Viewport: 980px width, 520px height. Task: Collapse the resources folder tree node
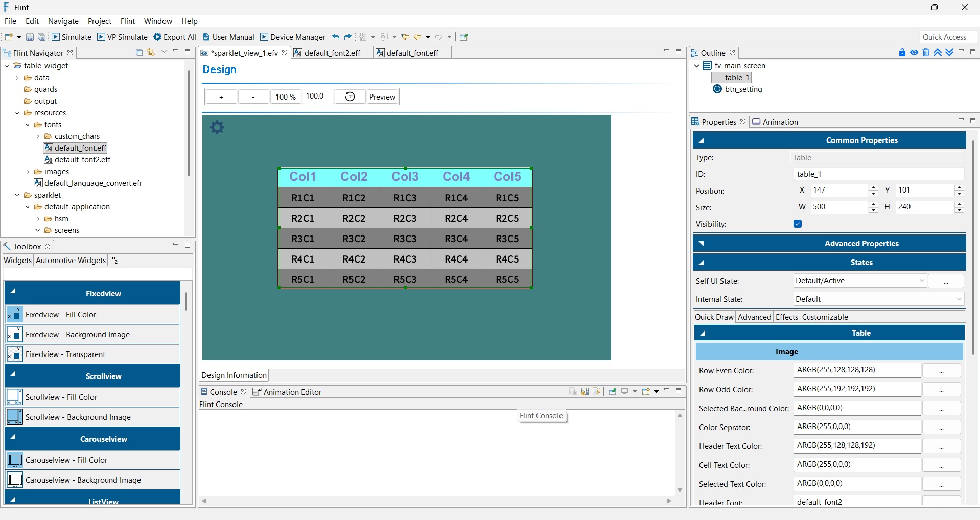click(17, 113)
